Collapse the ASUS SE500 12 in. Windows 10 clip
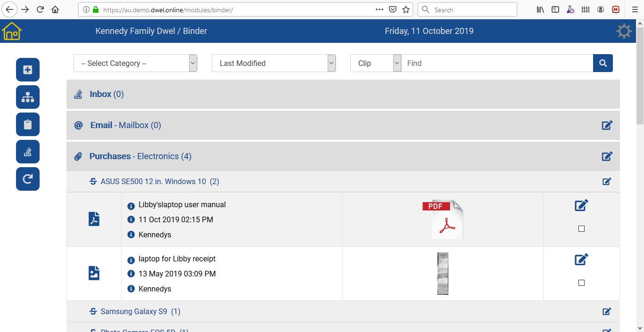 (x=343, y=181)
